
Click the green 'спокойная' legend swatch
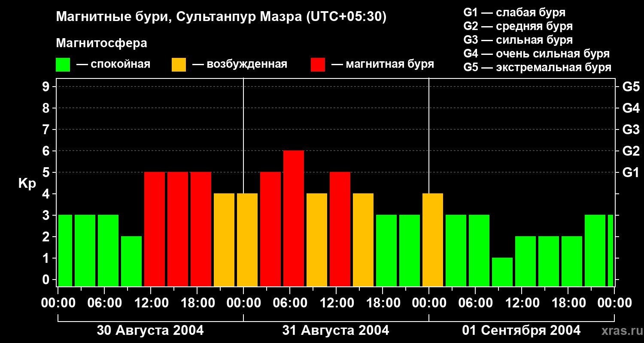pos(63,65)
